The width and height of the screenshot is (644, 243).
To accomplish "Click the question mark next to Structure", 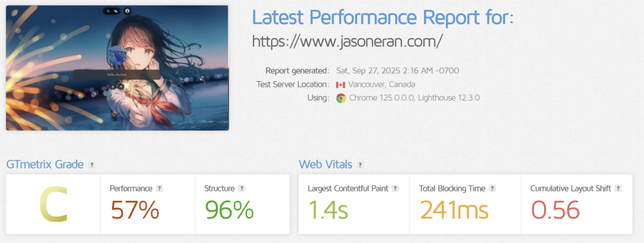I will pyautogui.click(x=242, y=188).
